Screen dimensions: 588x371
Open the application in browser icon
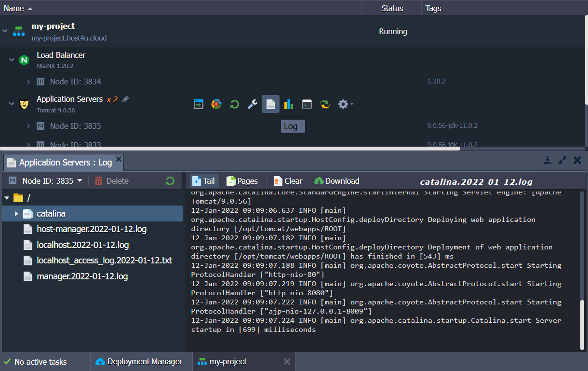tap(198, 104)
